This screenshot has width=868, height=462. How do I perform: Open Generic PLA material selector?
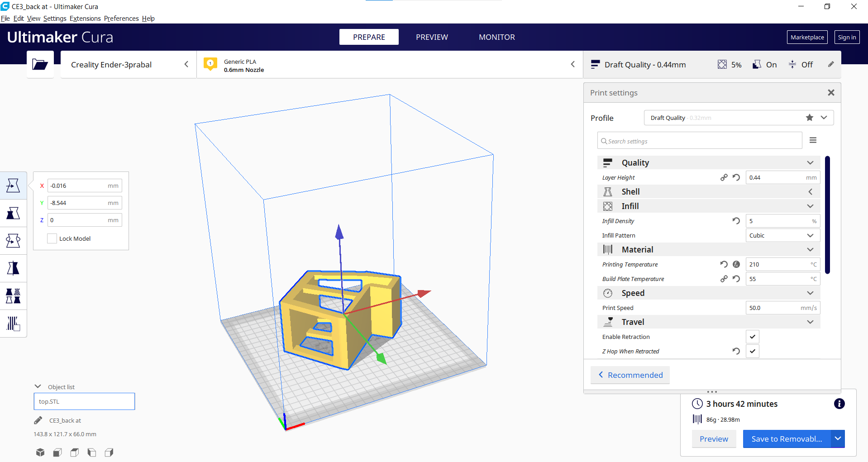coord(390,65)
